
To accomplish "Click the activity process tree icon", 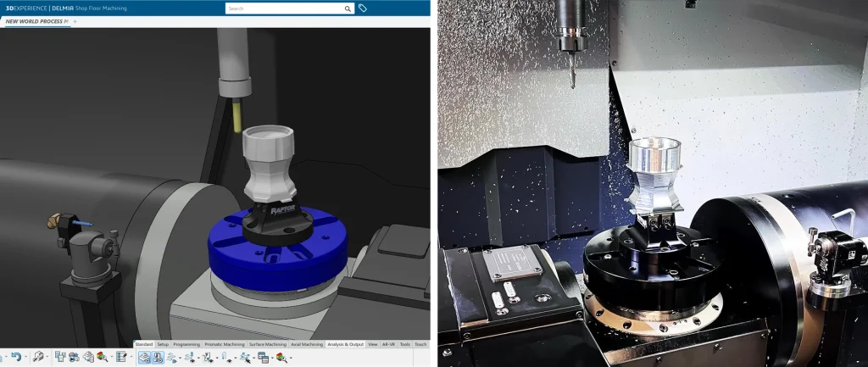I will (60, 357).
